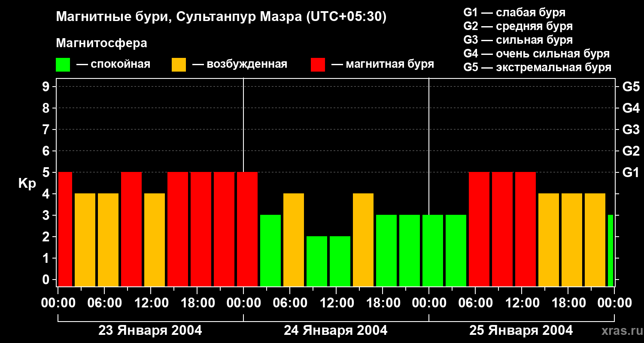
Task: Click the 'G1' label on the right axis
Action: click(x=631, y=172)
